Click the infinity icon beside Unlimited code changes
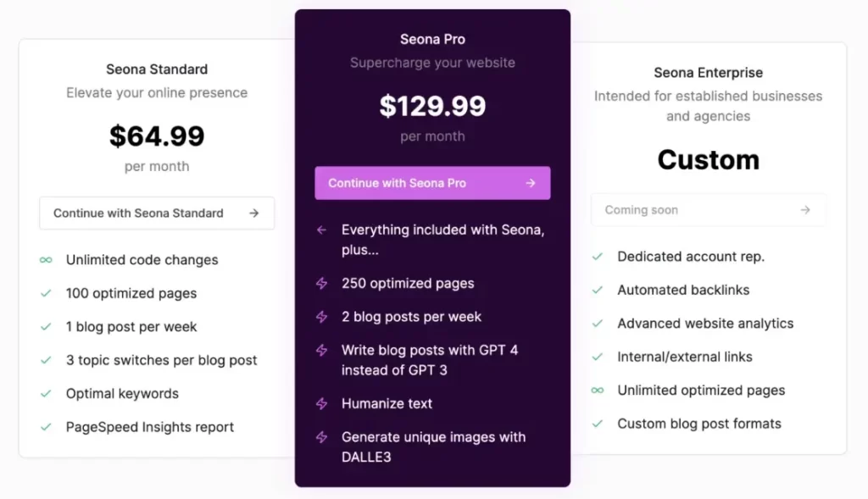This screenshot has height=499, width=868. click(x=46, y=260)
